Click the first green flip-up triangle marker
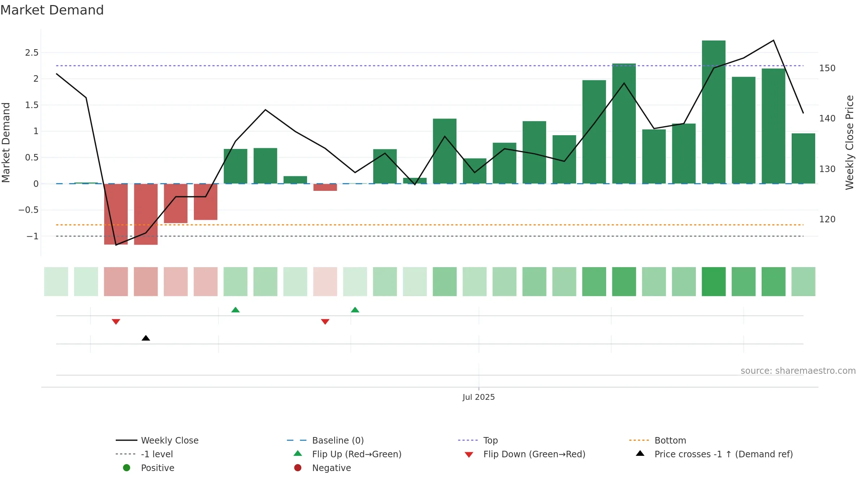The image size is (868, 488). pos(235,310)
